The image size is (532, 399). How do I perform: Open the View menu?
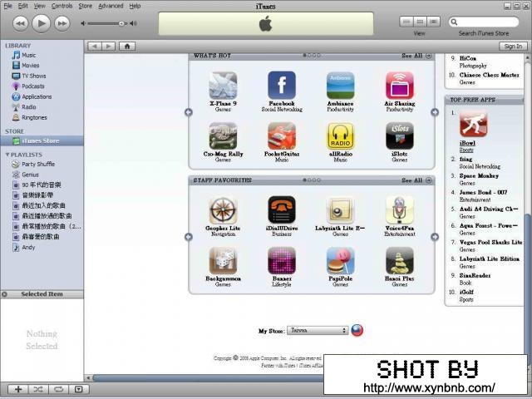click(39, 6)
